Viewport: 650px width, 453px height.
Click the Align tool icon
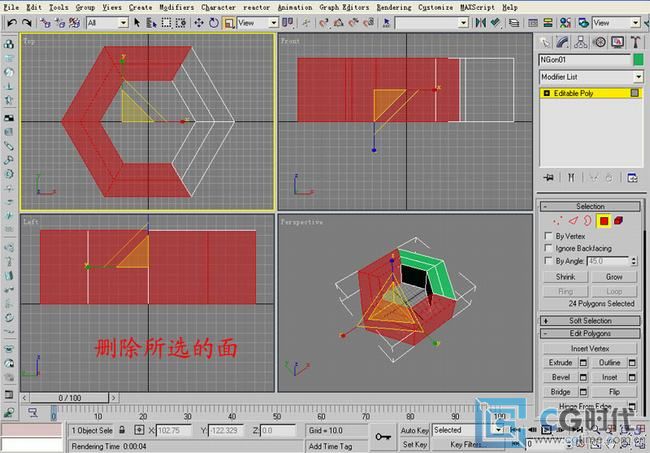495,22
